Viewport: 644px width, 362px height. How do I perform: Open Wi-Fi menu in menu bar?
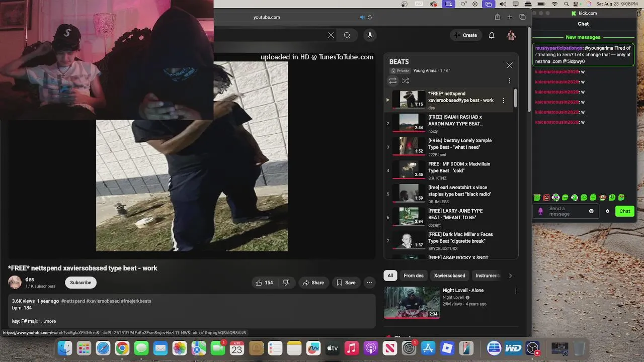tap(554, 4)
